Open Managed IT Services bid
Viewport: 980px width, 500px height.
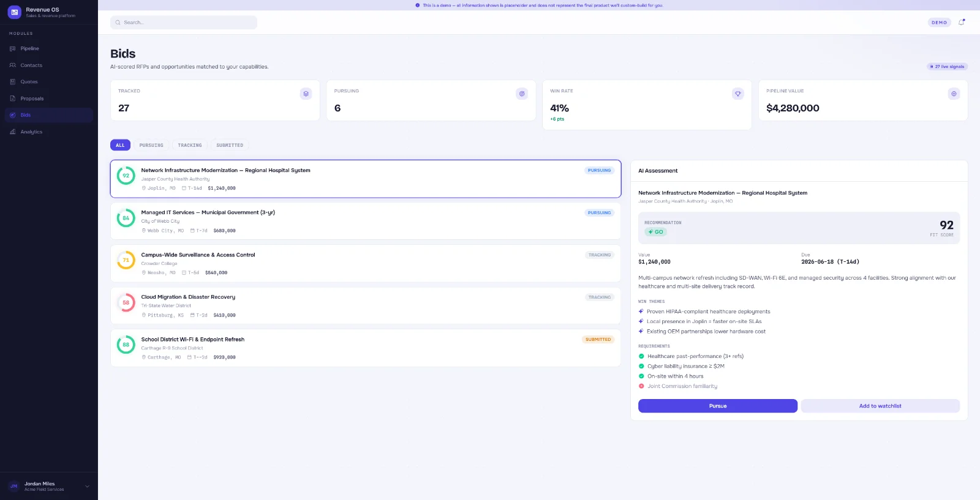366,221
